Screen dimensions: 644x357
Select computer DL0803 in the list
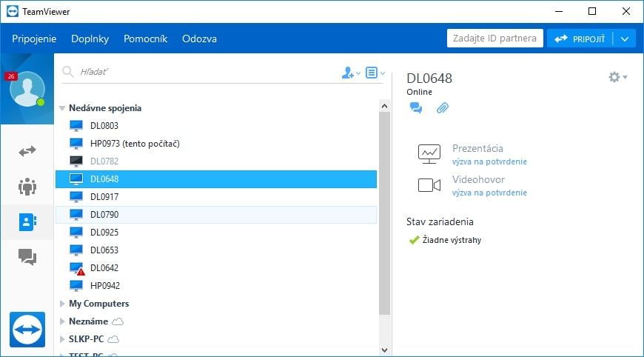(x=216, y=126)
